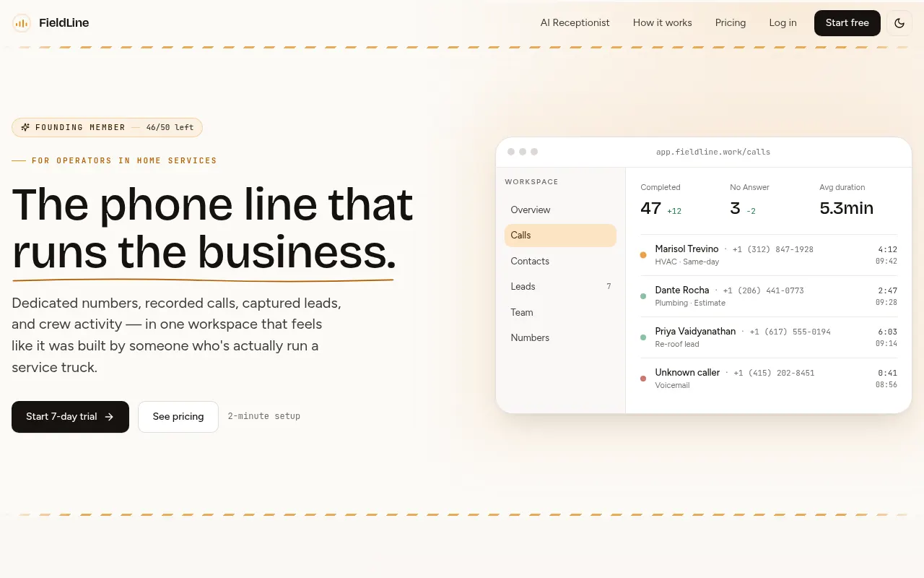The image size is (924, 578).
Task: Click the Priya Vaidyanathan caller name
Action: (x=695, y=332)
